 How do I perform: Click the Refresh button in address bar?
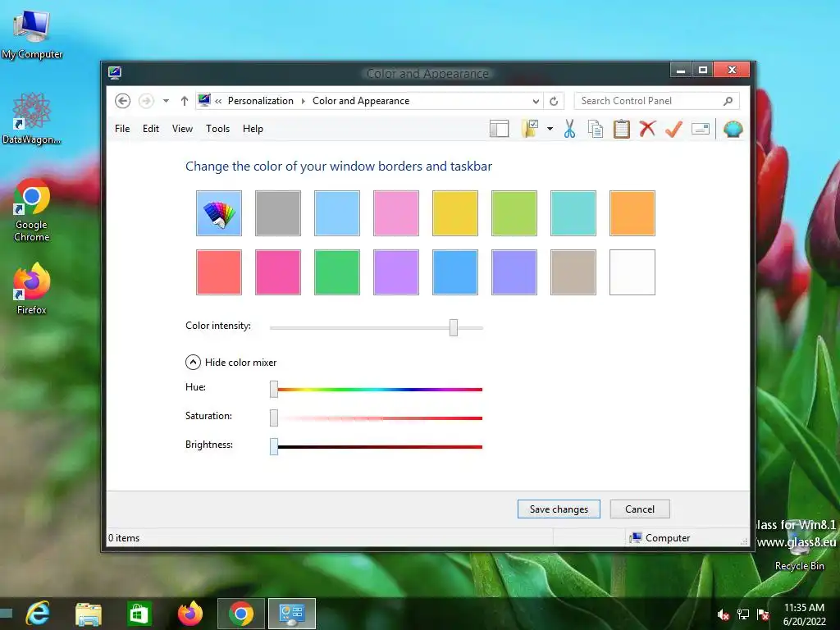coord(554,101)
